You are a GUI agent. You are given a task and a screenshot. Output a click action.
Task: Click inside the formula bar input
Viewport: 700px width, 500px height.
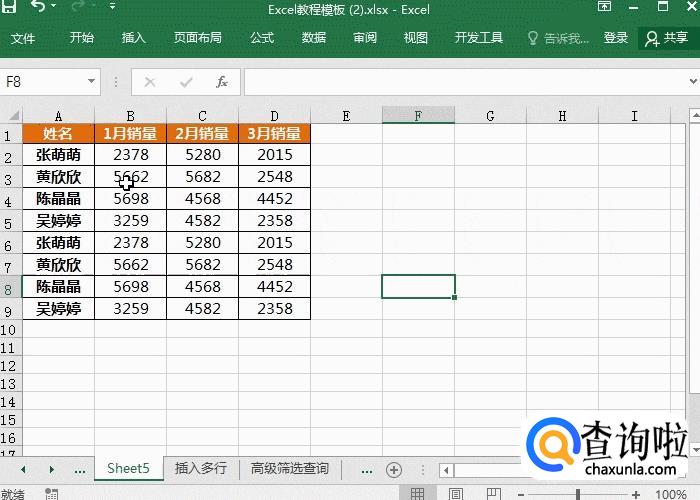click(464, 82)
